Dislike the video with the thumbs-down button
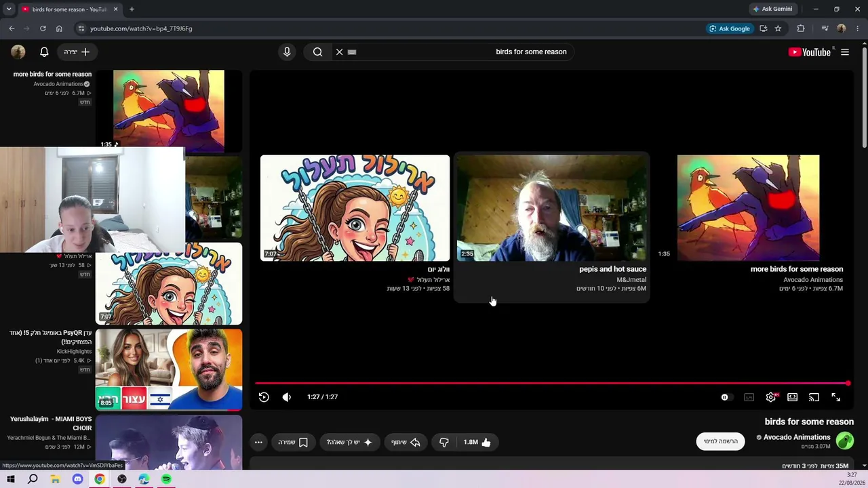Screen dimensions: 868x488 (x=444, y=442)
